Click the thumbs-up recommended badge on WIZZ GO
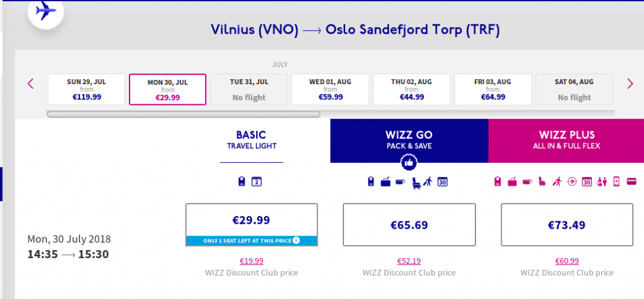The height and width of the screenshot is (299, 644). point(408,163)
